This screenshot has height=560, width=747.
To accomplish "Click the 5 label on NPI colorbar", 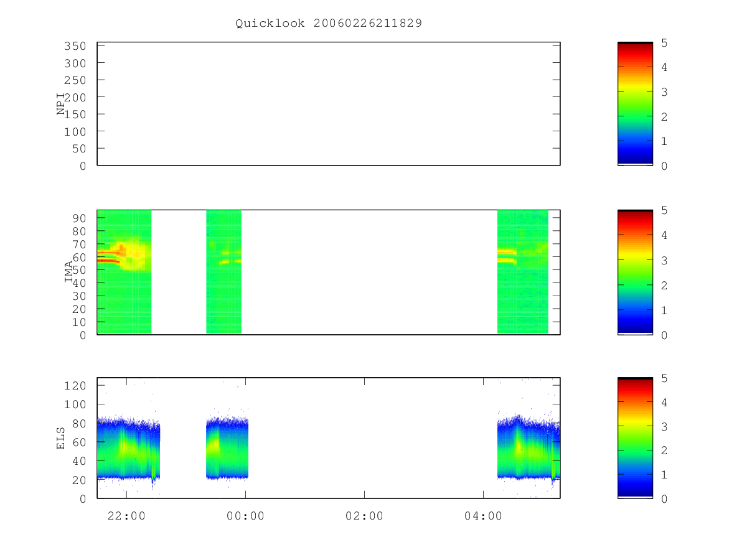I will (664, 43).
